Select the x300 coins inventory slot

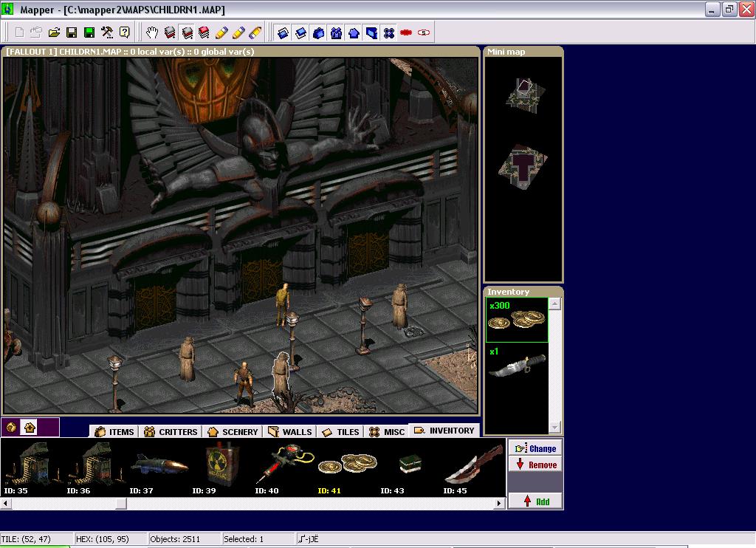[517, 320]
